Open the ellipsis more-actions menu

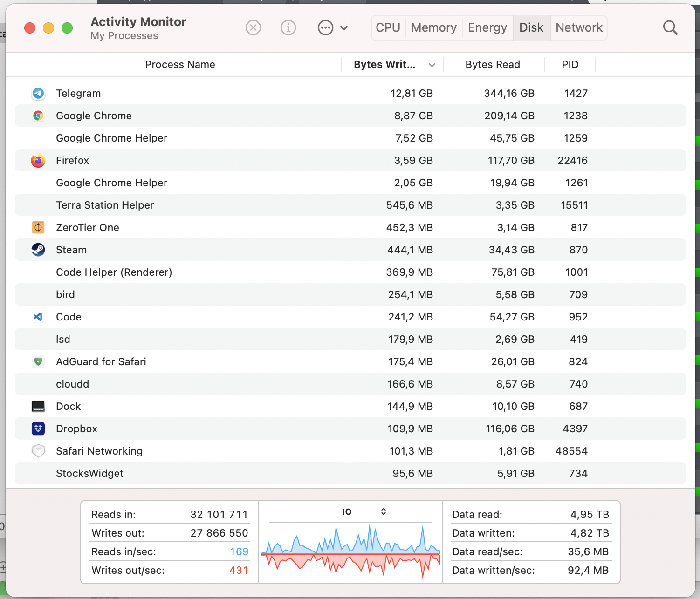(332, 28)
